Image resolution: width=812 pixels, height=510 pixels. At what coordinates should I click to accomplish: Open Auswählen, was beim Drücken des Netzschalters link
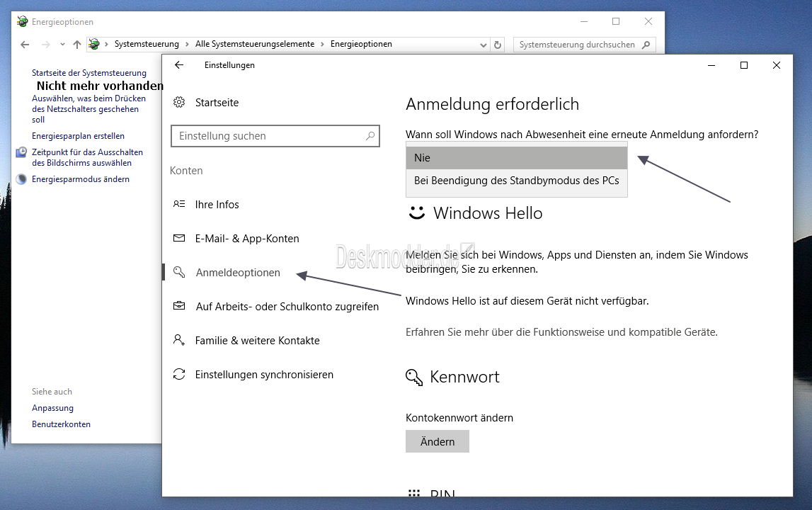(x=88, y=109)
